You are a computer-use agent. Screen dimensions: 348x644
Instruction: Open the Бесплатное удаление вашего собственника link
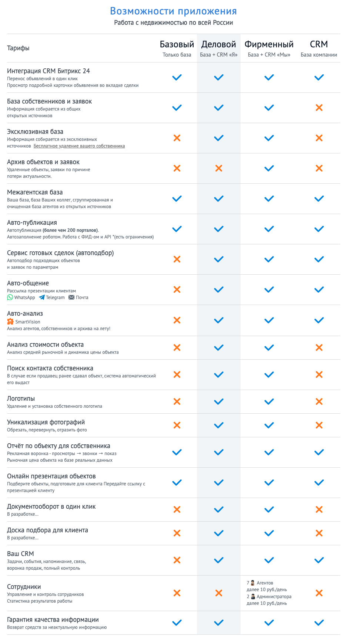coord(79,146)
